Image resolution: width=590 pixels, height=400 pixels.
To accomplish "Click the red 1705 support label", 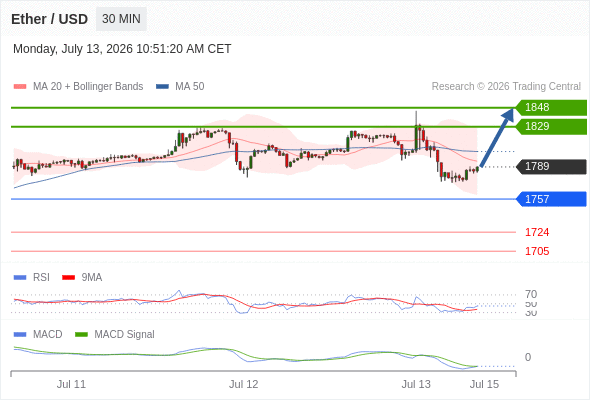I will click(537, 251).
